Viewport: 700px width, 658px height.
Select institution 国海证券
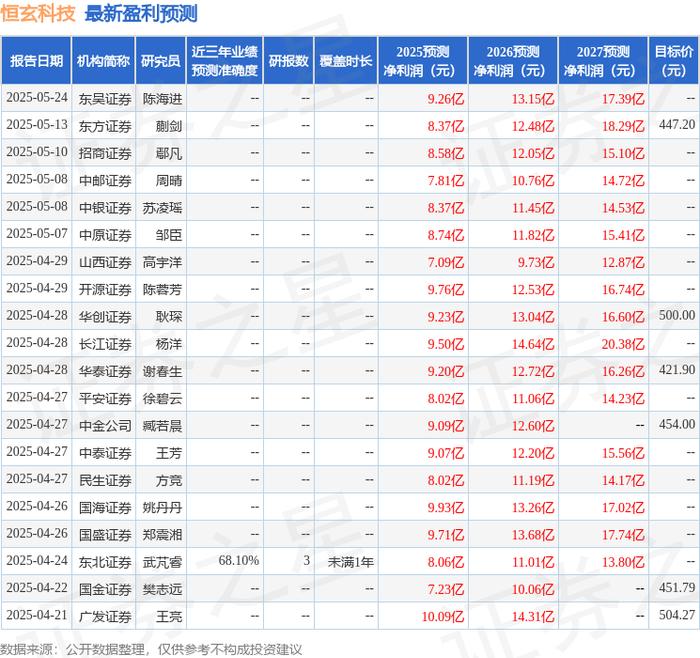click(x=105, y=507)
